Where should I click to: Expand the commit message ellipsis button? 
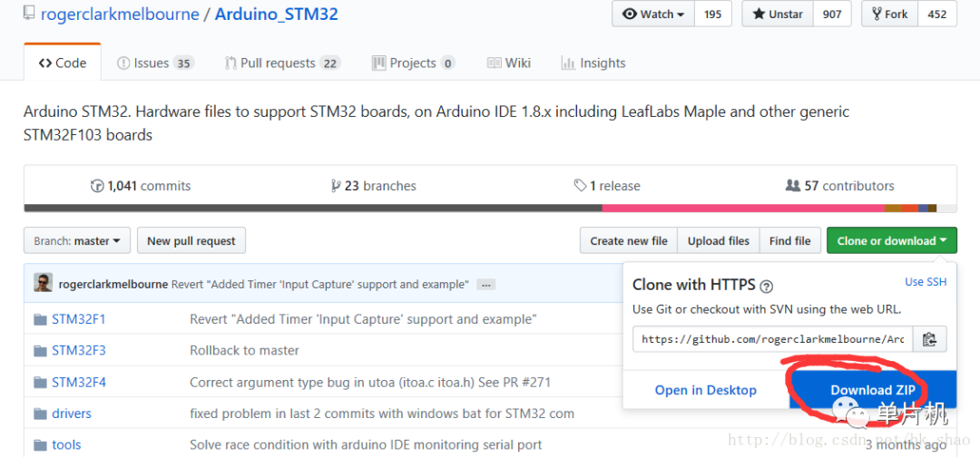tap(485, 285)
